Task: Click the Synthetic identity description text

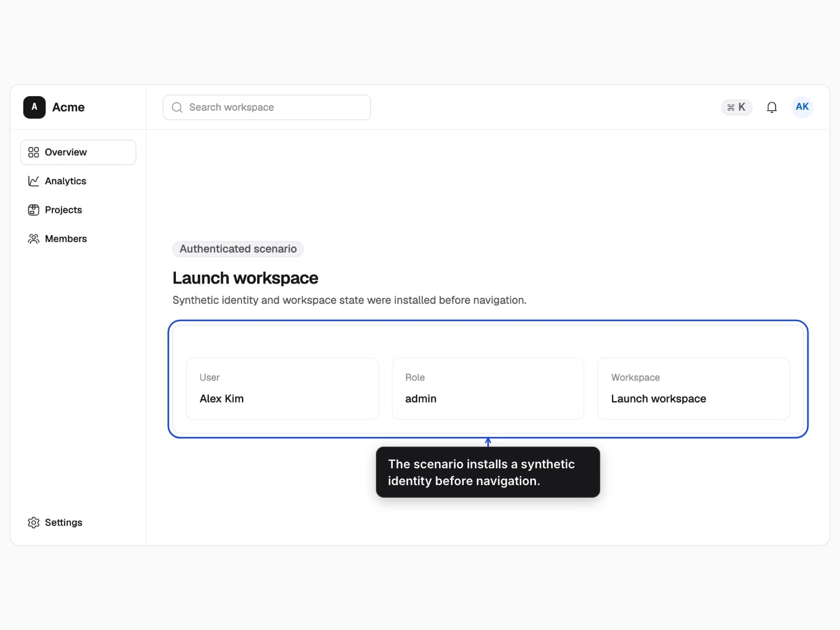Action: 349,300
